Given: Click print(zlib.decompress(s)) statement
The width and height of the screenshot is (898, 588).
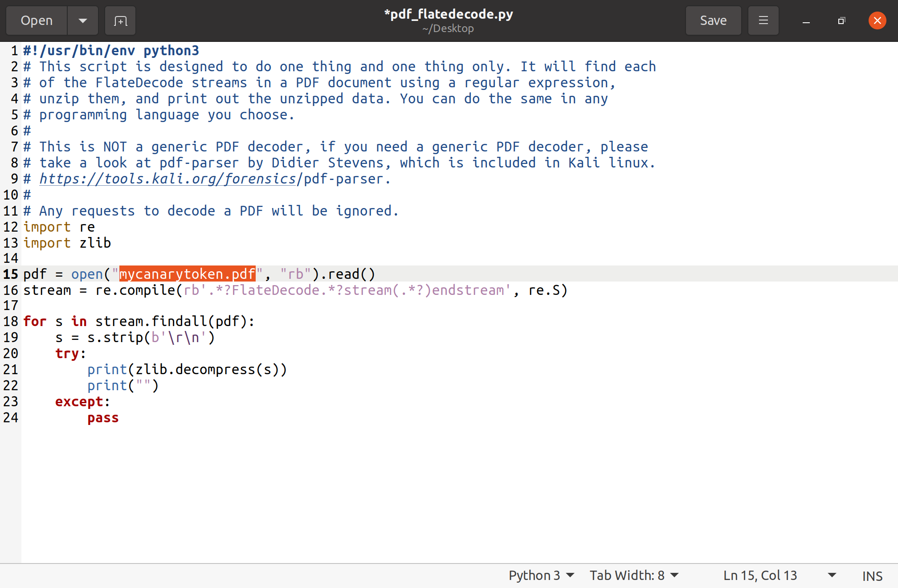Looking at the screenshot, I should pyautogui.click(x=187, y=369).
